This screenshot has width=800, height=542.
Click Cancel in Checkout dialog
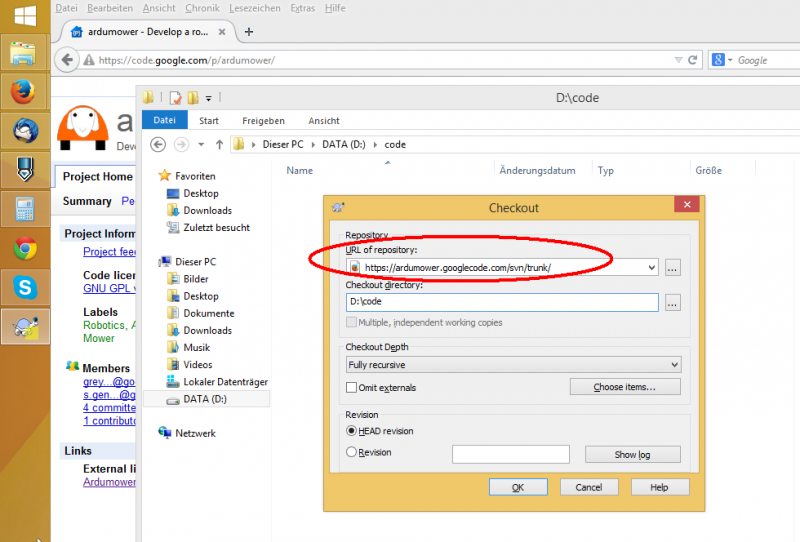click(x=589, y=487)
